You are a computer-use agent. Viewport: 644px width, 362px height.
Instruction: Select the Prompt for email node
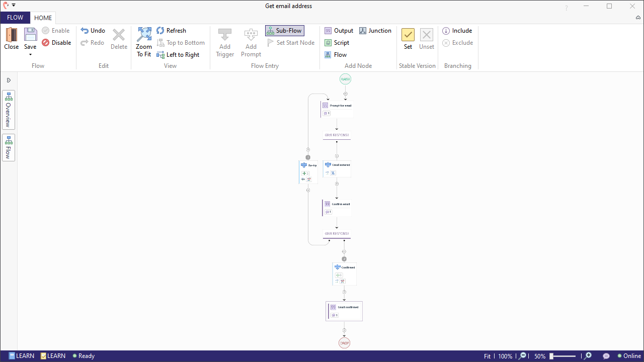[x=337, y=106]
